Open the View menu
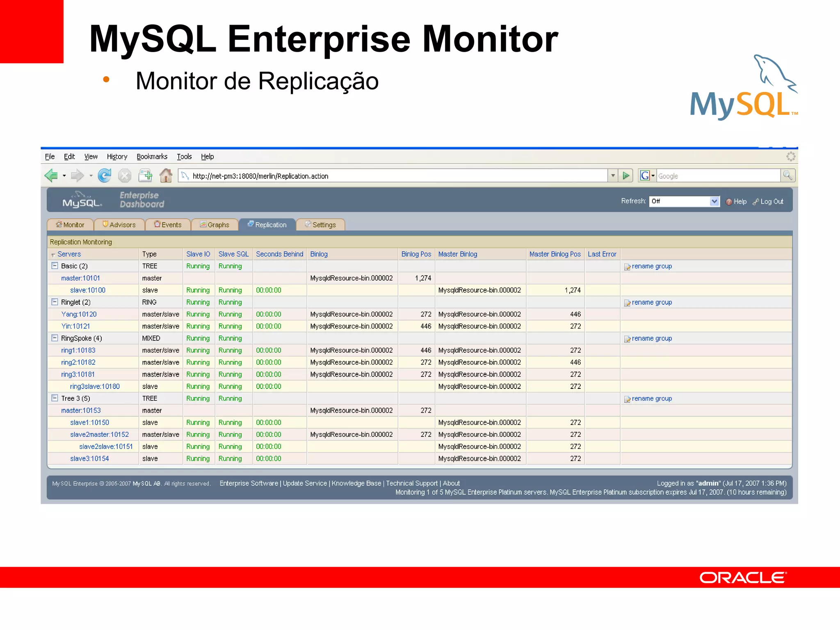Screen dimensions: 840x630 pyautogui.click(x=91, y=157)
